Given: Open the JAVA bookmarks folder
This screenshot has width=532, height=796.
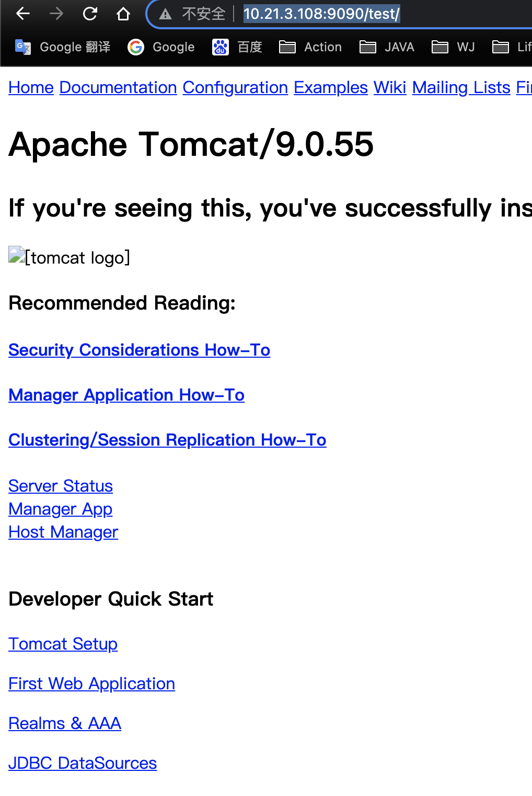Looking at the screenshot, I should click(x=387, y=47).
